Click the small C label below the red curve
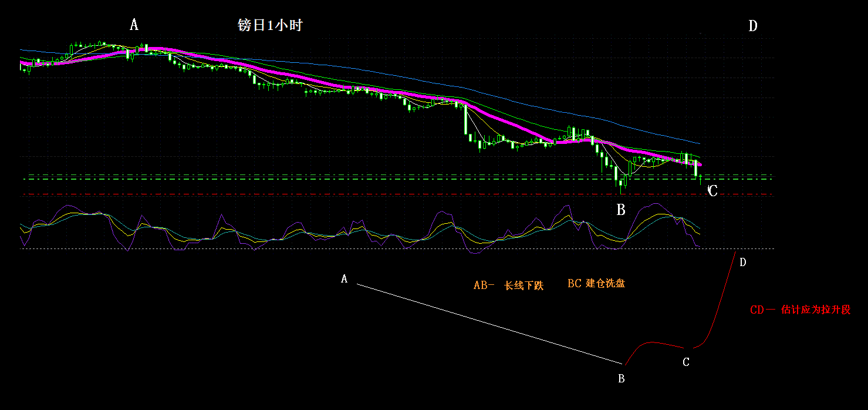 pyautogui.click(x=686, y=362)
